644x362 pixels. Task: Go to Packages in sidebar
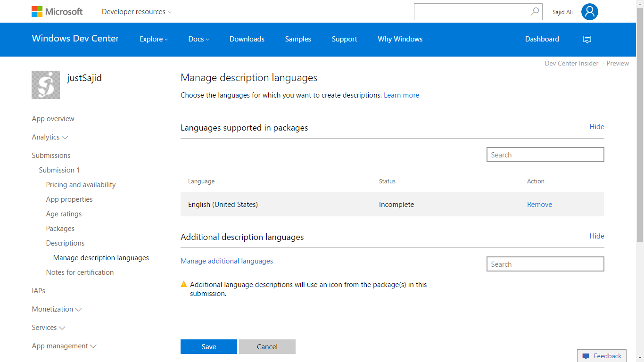coord(60,229)
